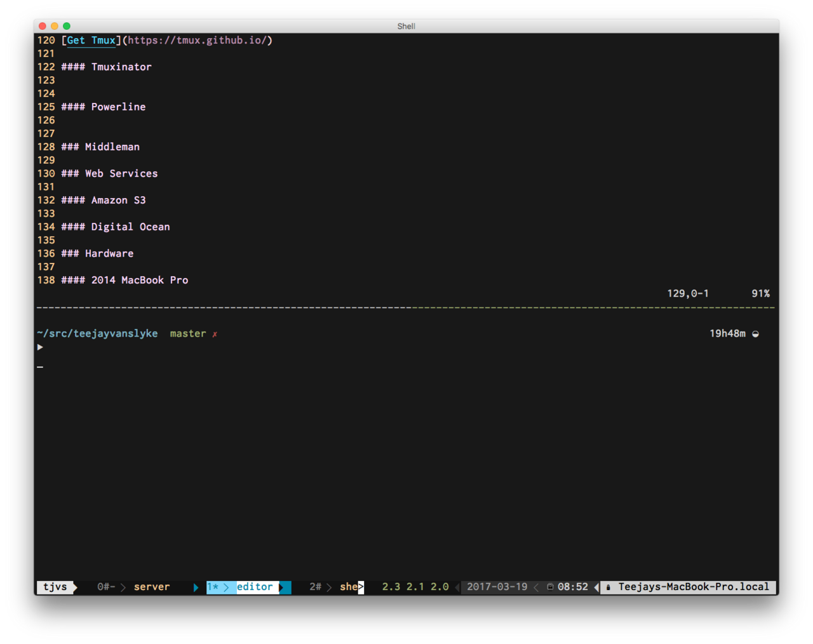
Task: Click the red x dirty-status indicator
Action: pyautogui.click(x=215, y=334)
